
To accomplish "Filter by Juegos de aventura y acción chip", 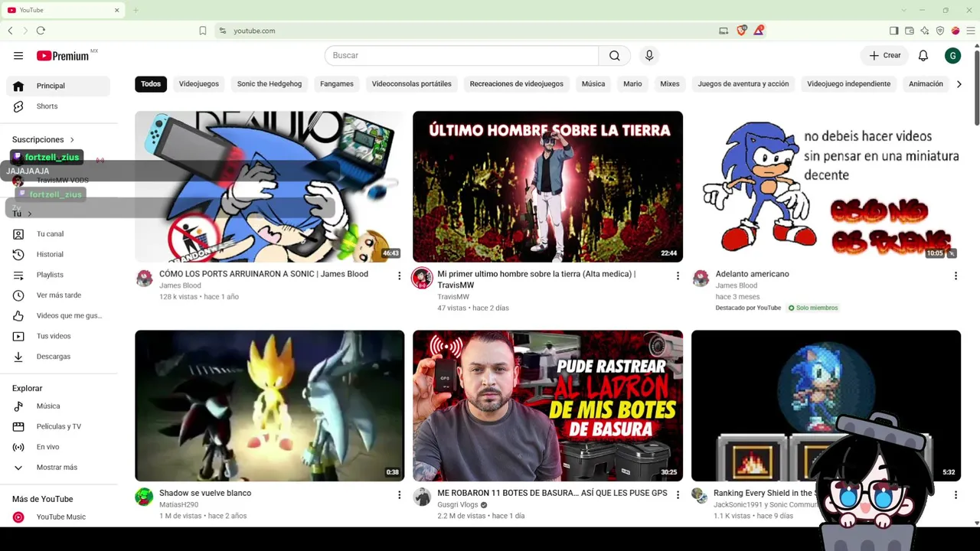I will (743, 84).
